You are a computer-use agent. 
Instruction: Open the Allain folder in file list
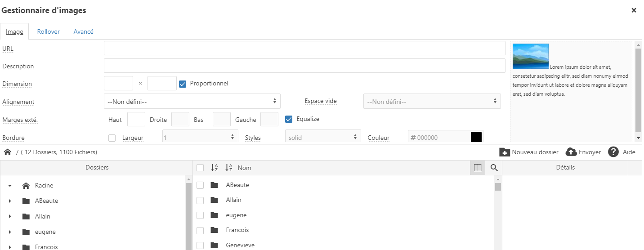pos(233,200)
